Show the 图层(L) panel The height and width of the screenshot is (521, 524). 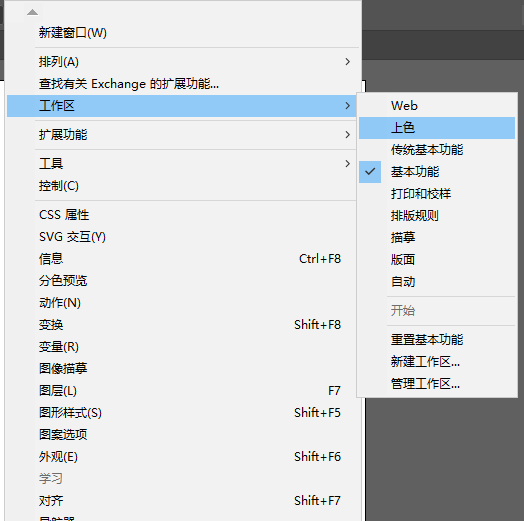click(x=182, y=391)
